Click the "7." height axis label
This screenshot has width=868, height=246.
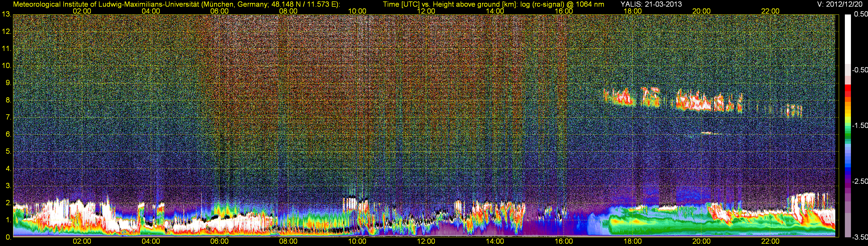[8, 117]
